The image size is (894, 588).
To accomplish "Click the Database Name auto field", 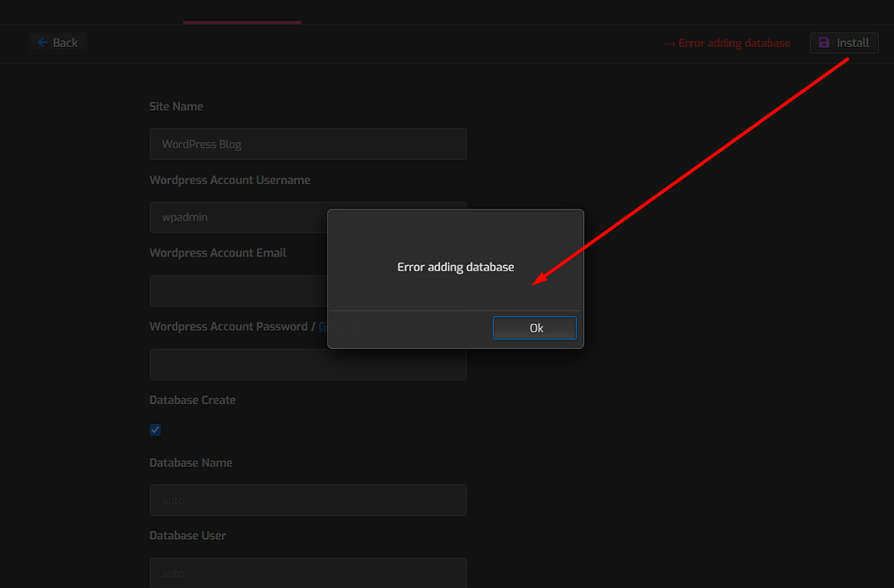I will click(307, 500).
